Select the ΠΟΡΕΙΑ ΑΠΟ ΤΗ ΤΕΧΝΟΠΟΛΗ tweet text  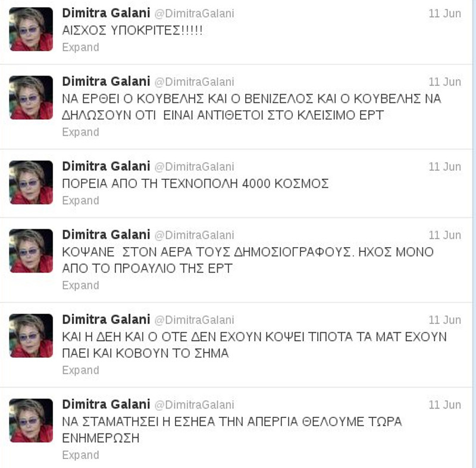195,183
